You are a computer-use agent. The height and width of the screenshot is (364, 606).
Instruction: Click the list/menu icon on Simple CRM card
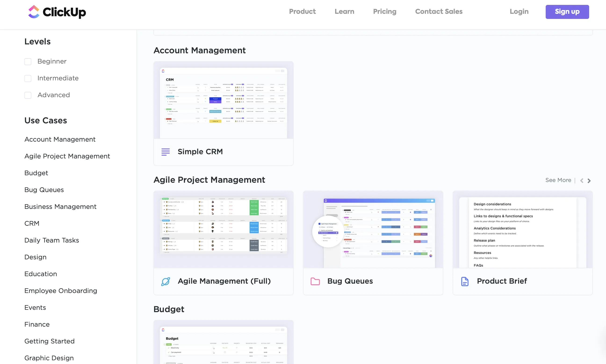pyautogui.click(x=166, y=151)
